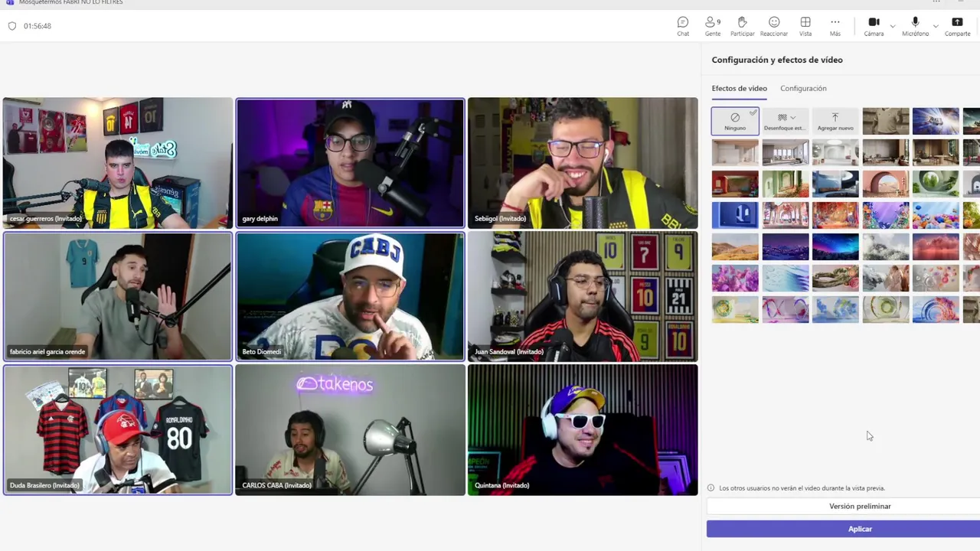This screenshot has width=980, height=551.
Task: Open the Vista layout options
Action: [805, 26]
